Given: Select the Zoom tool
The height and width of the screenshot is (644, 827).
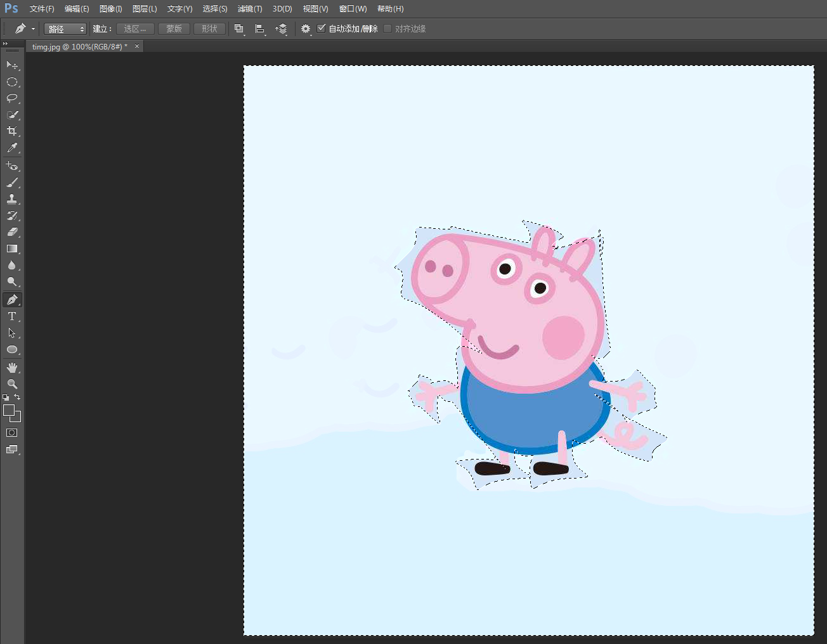Looking at the screenshot, I should [x=12, y=384].
